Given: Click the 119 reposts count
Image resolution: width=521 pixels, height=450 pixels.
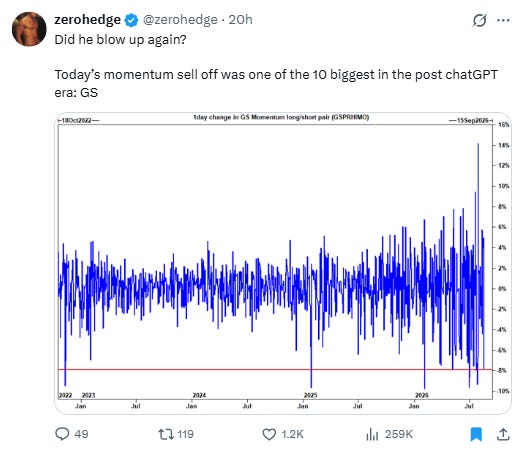Looking at the screenshot, I should pyautogui.click(x=185, y=434).
